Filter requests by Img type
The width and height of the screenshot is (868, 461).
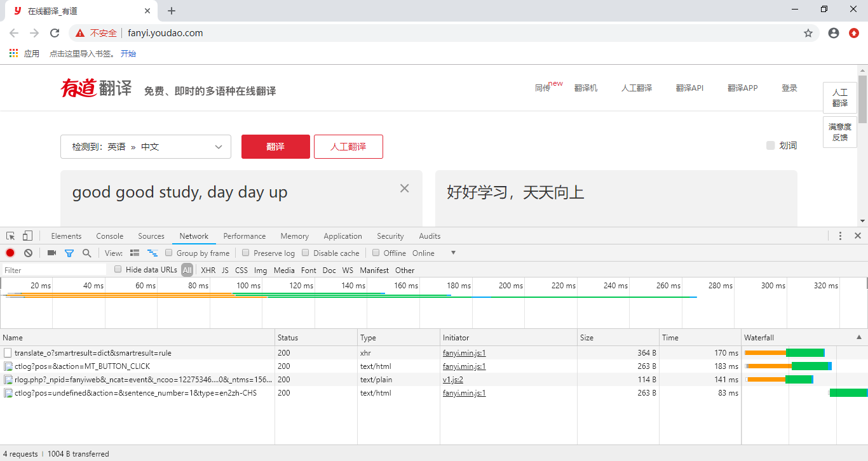pyautogui.click(x=261, y=270)
